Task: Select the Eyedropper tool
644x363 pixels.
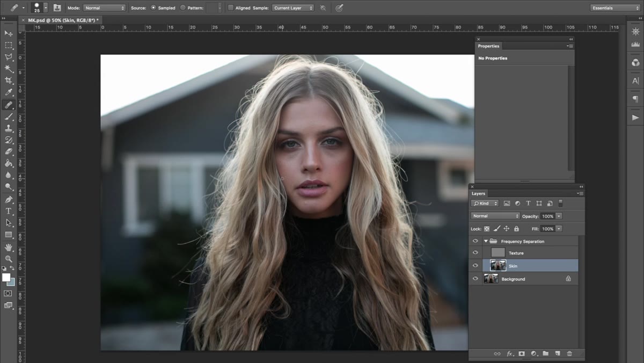Action: click(x=9, y=92)
